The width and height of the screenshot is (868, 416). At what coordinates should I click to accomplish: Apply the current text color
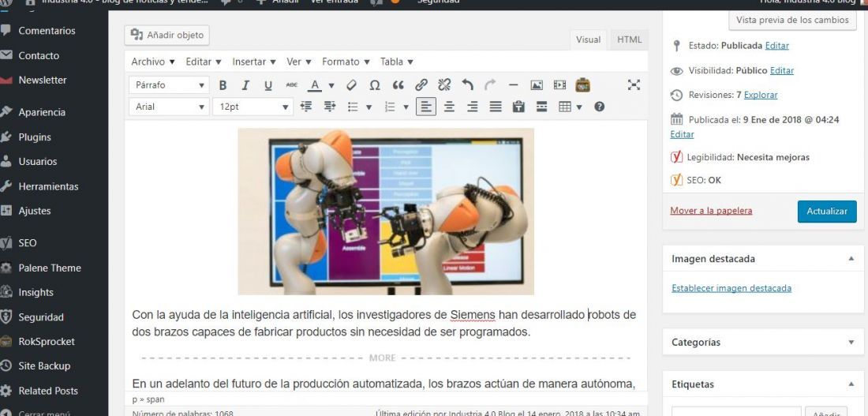314,85
